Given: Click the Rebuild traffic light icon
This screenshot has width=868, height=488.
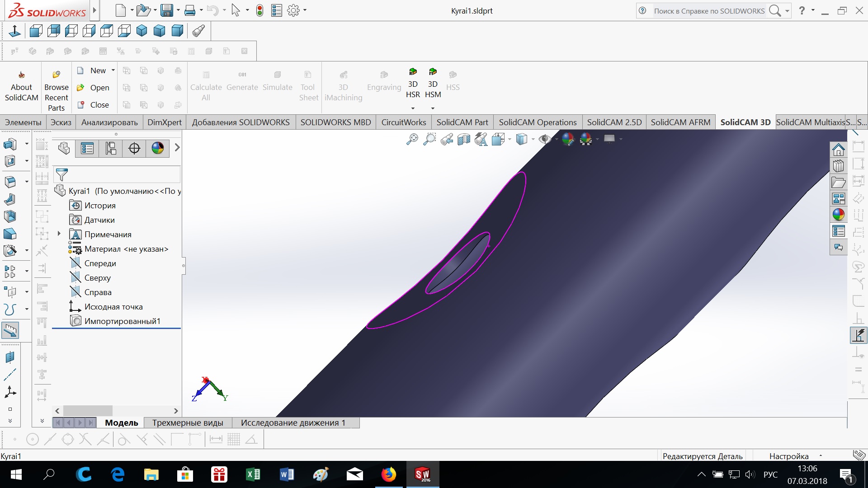Looking at the screenshot, I should coord(259,10).
